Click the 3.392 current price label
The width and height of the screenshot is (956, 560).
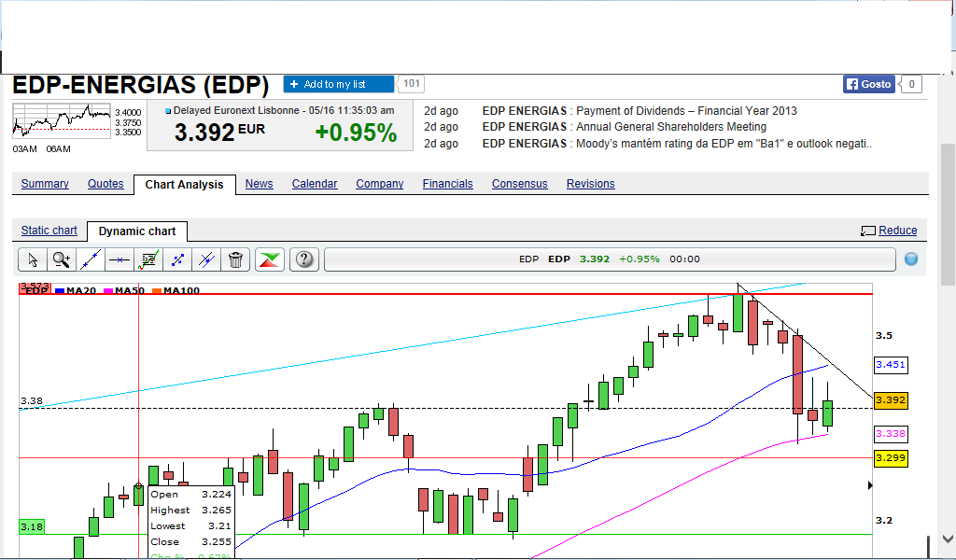coord(891,400)
